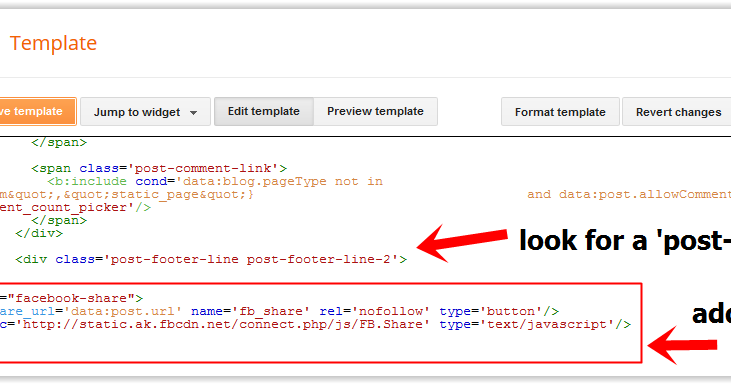
Task: Click the Format template button
Action: (560, 112)
